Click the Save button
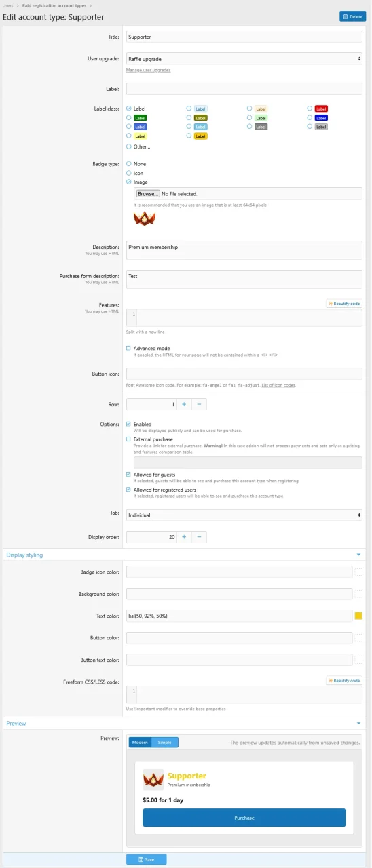This screenshot has height=868, width=372. click(x=146, y=859)
